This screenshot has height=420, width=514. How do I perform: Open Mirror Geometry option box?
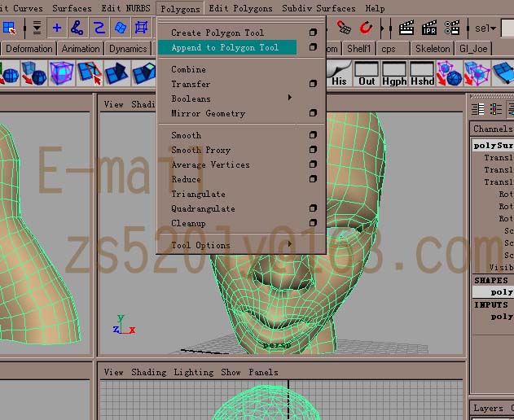click(313, 113)
